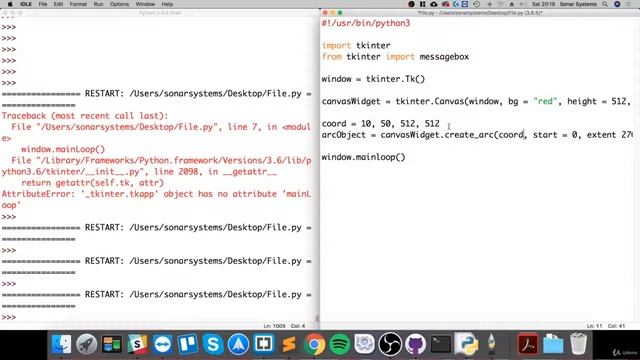Open the Notification Center icon

(629, 4)
